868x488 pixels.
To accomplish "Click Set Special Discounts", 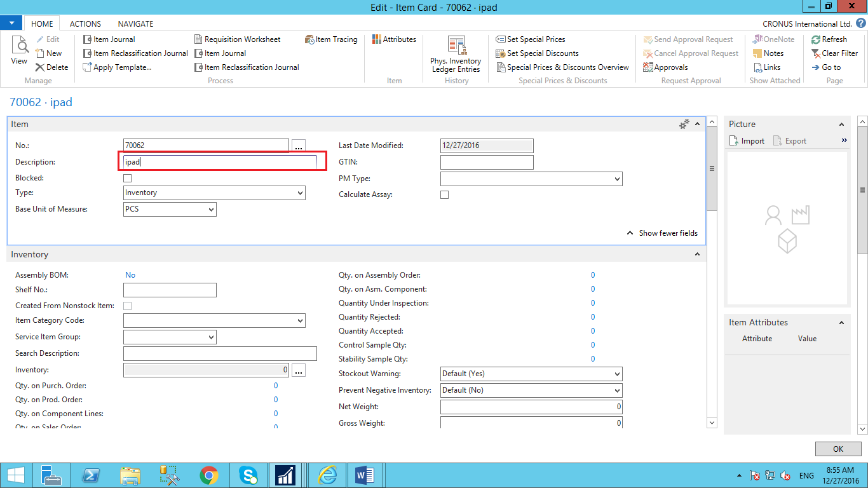I will 537,53.
